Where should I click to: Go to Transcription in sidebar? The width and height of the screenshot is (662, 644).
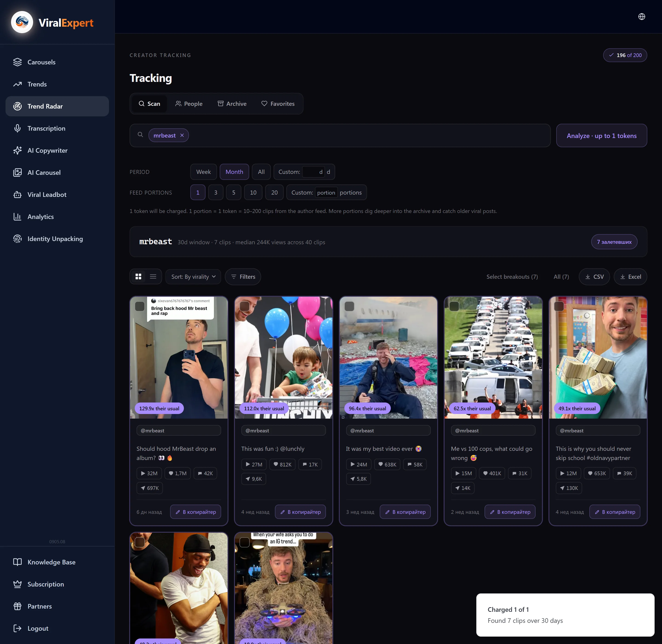pos(57,128)
